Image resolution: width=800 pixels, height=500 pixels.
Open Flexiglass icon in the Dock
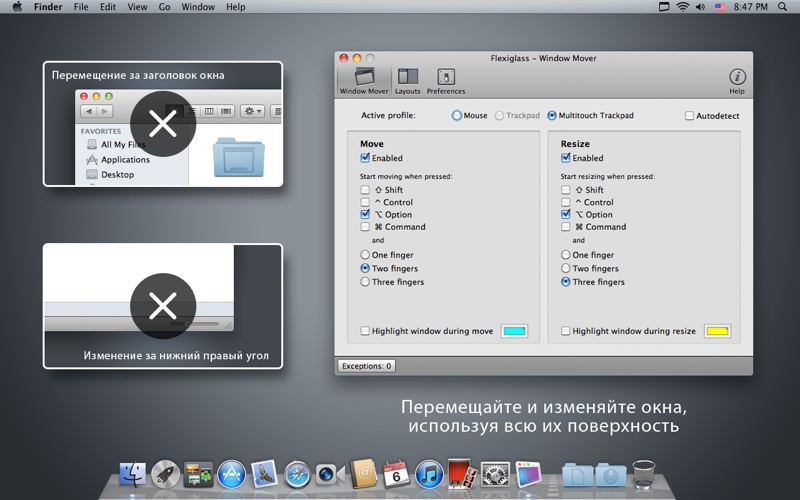[529, 474]
